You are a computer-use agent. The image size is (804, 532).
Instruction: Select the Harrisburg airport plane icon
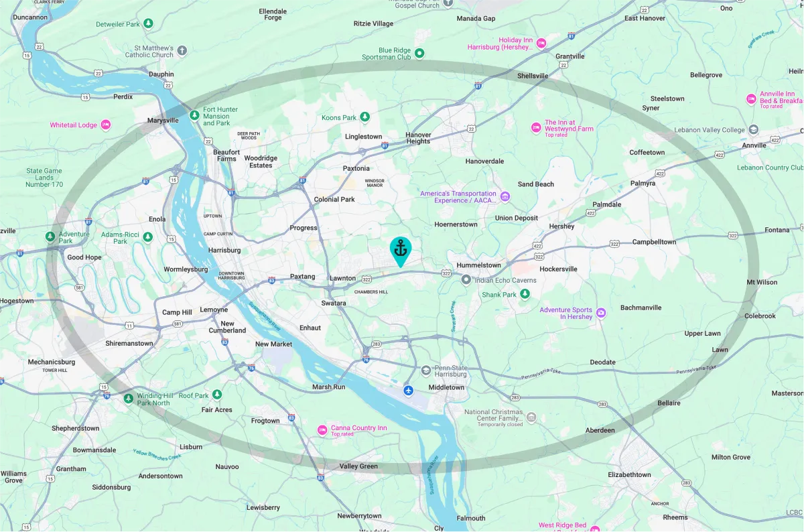click(x=408, y=390)
